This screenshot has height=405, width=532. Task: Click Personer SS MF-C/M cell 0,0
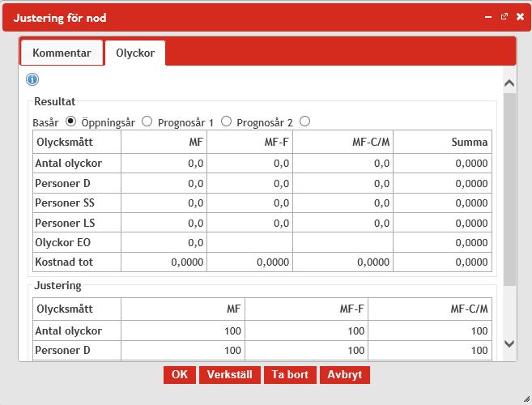coord(343,203)
